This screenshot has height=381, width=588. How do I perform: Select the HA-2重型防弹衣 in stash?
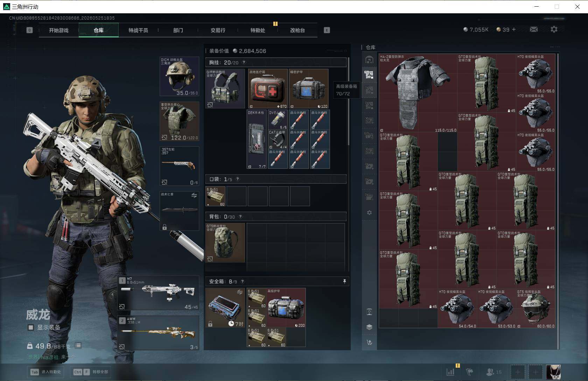[418, 93]
